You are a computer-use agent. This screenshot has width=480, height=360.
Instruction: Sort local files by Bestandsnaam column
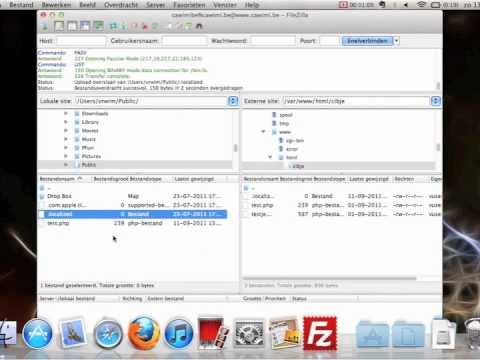point(64,179)
